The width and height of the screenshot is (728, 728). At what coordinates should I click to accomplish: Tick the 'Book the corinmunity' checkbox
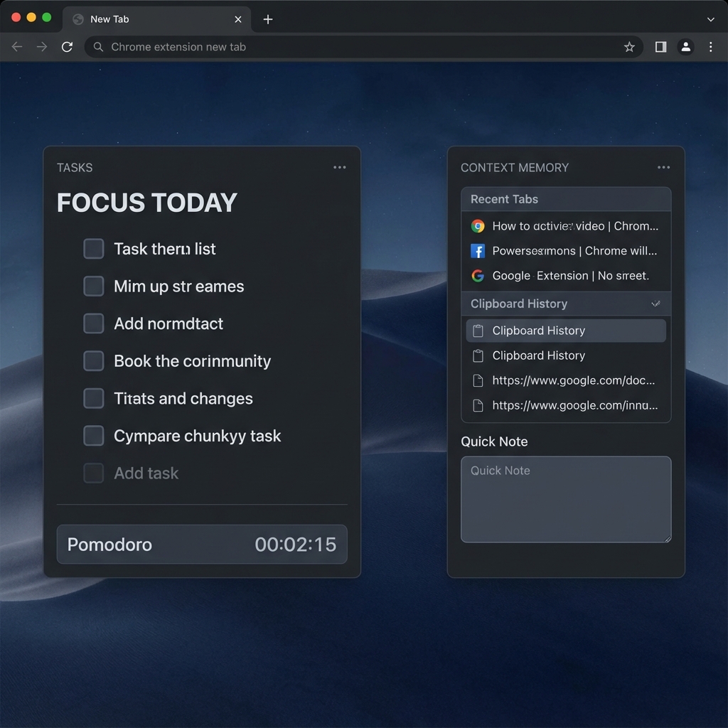pyautogui.click(x=94, y=361)
